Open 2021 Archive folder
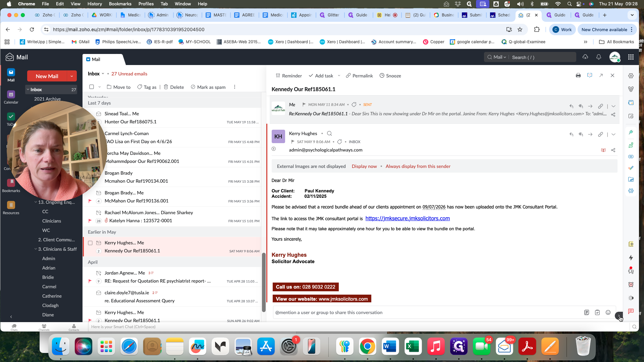The height and width of the screenshot is (362, 644). (47, 99)
